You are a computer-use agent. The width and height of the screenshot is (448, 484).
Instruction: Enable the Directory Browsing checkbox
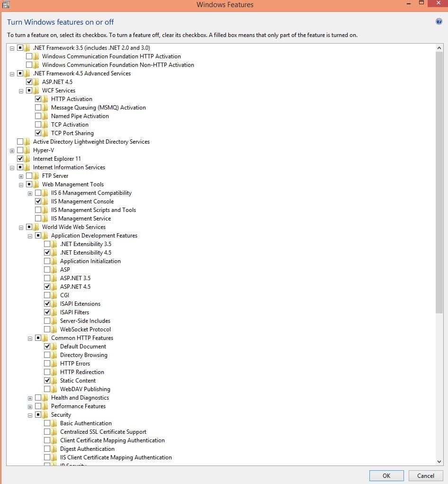point(47,355)
